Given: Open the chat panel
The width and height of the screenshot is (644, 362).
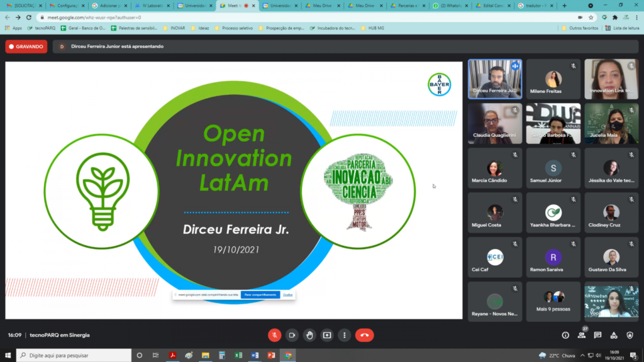Looking at the screenshot, I should [597, 335].
